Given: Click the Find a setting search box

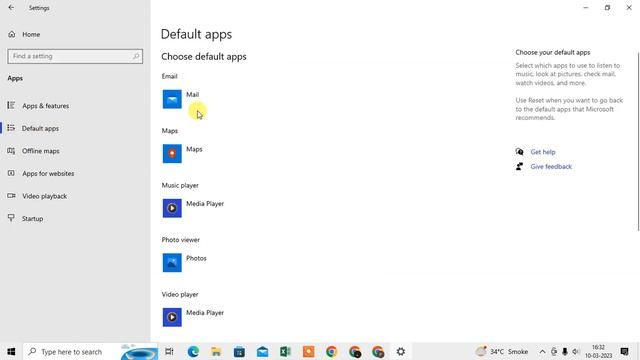Looking at the screenshot, I should click(75, 56).
